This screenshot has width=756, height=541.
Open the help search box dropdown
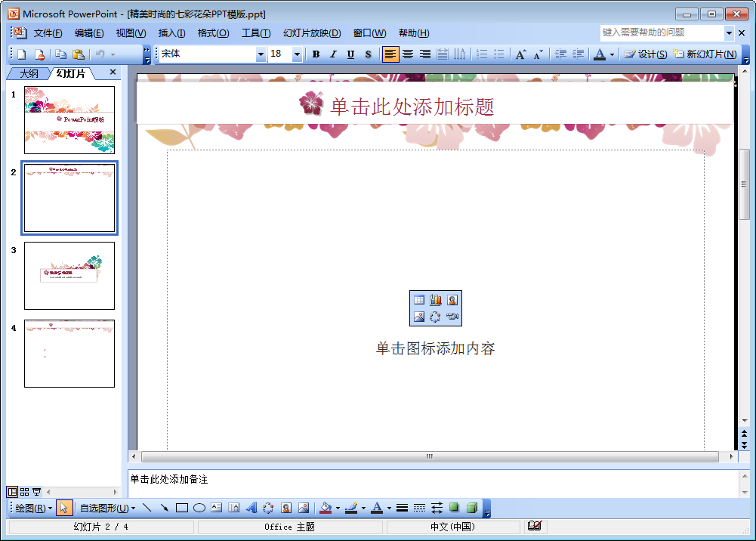(729, 32)
